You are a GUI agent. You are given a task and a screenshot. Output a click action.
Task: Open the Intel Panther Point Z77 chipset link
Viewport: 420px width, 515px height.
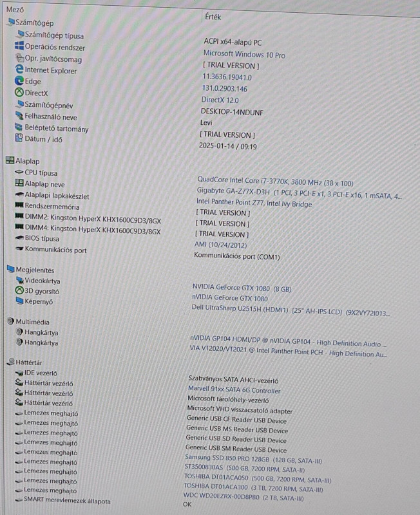pyautogui.click(x=254, y=203)
